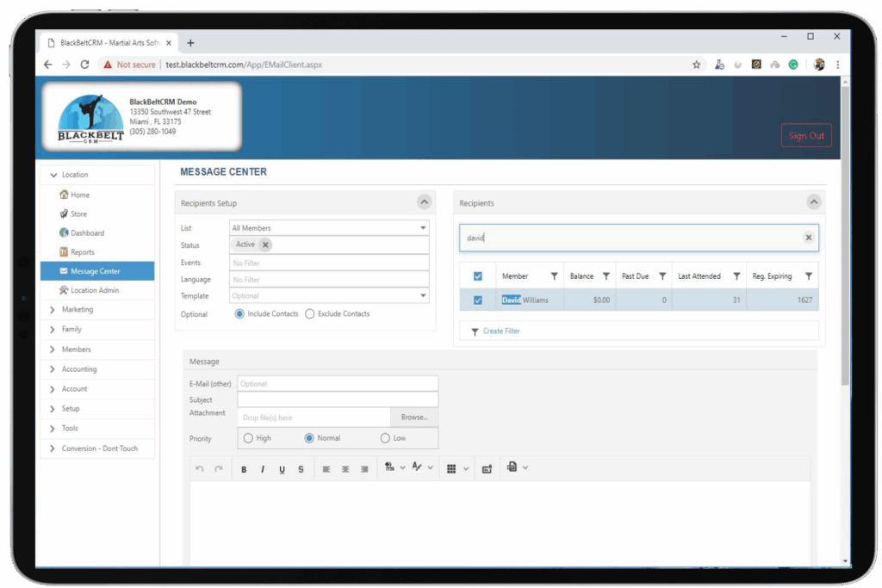Screen dimensions: 882x588
Task: Expand the Marketing section in sidebar
Action: tap(78, 309)
